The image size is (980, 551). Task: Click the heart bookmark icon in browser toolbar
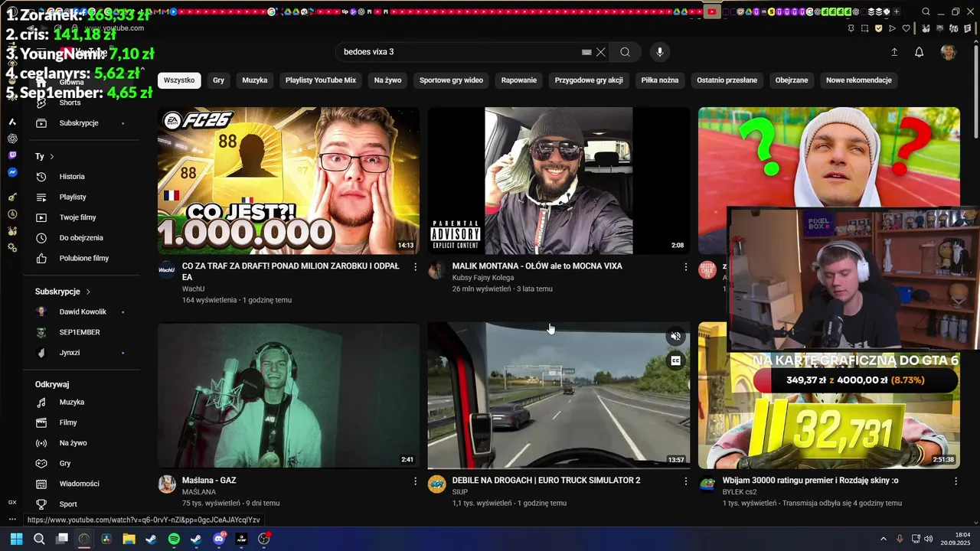pos(906,28)
